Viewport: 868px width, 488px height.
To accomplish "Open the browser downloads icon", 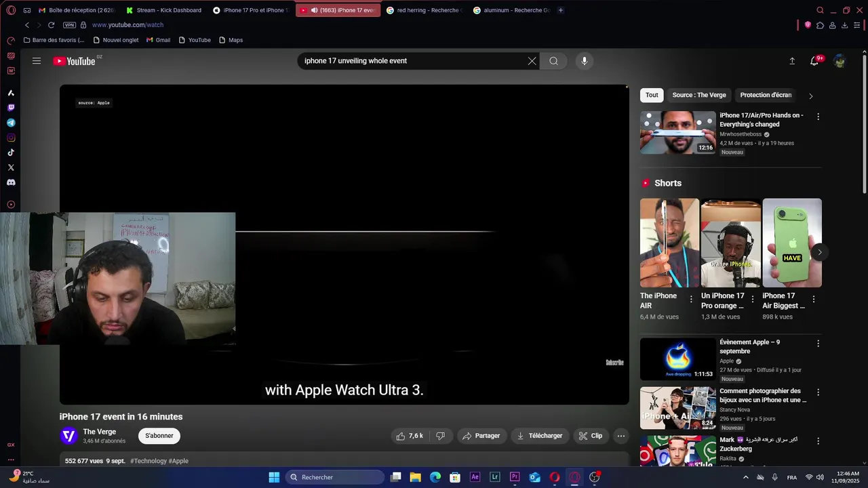I will (x=844, y=25).
